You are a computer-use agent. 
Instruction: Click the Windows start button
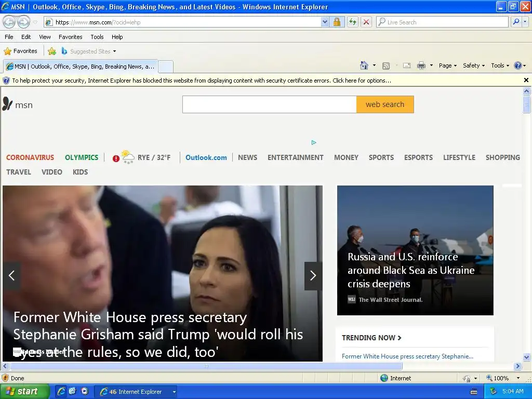[25, 392]
